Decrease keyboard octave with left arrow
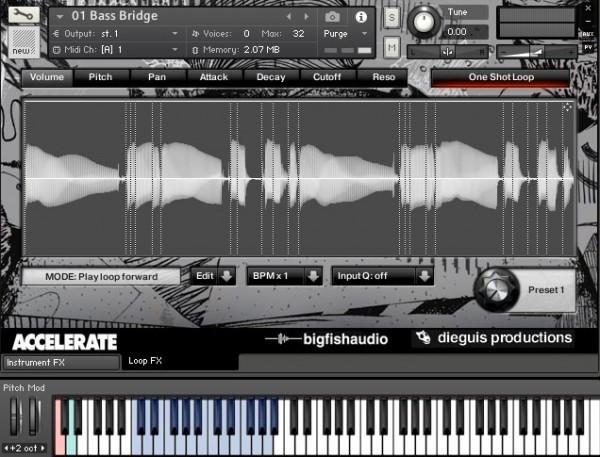This screenshot has height=457, width=600. (6, 448)
